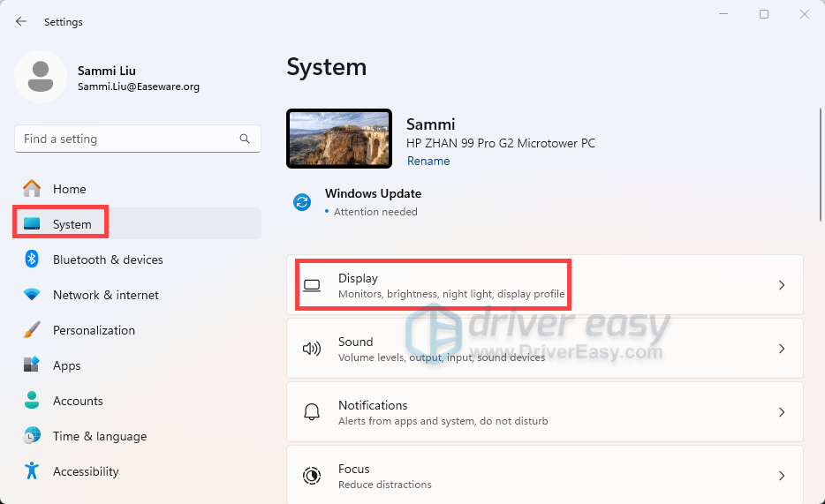Click the Rename link

[x=428, y=162]
